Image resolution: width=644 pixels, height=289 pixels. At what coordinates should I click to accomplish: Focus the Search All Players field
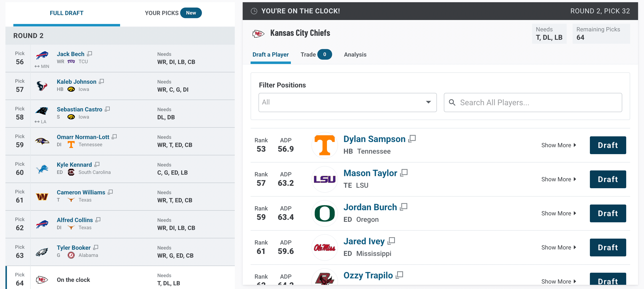[533, 103]
